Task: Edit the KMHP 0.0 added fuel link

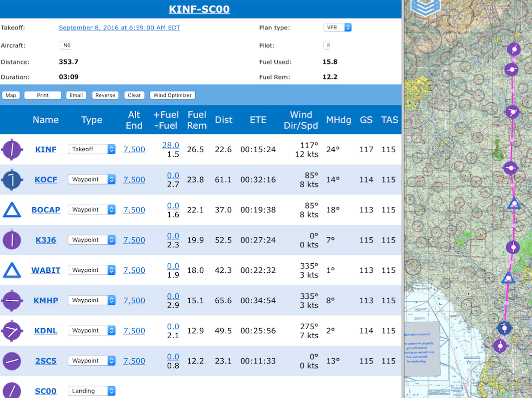Action: tap(173, 296)
